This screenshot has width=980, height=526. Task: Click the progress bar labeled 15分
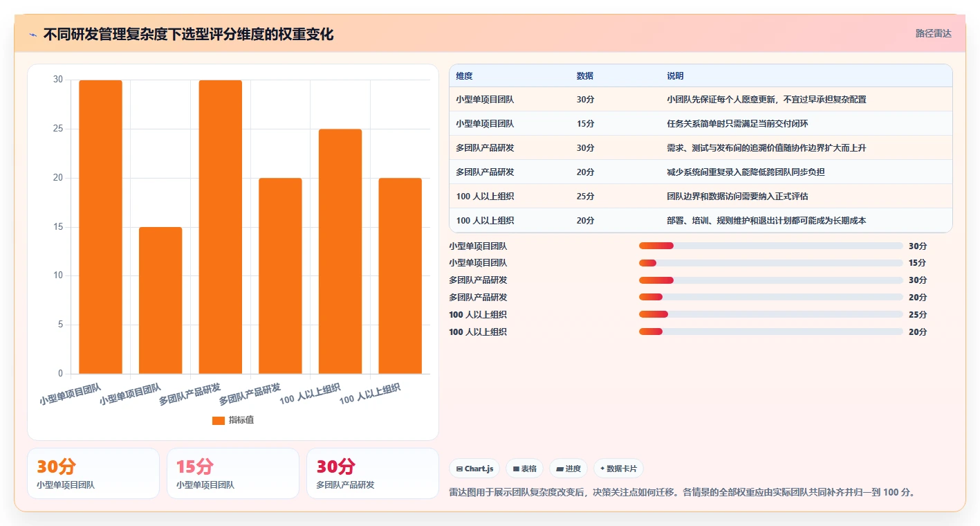pos(771,262)
